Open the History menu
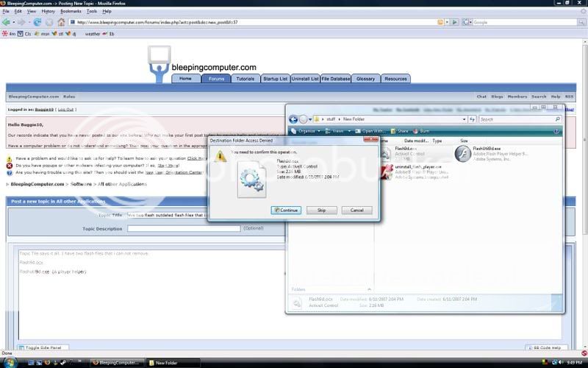This screenshot has height=368, width=588. [48, 11]
